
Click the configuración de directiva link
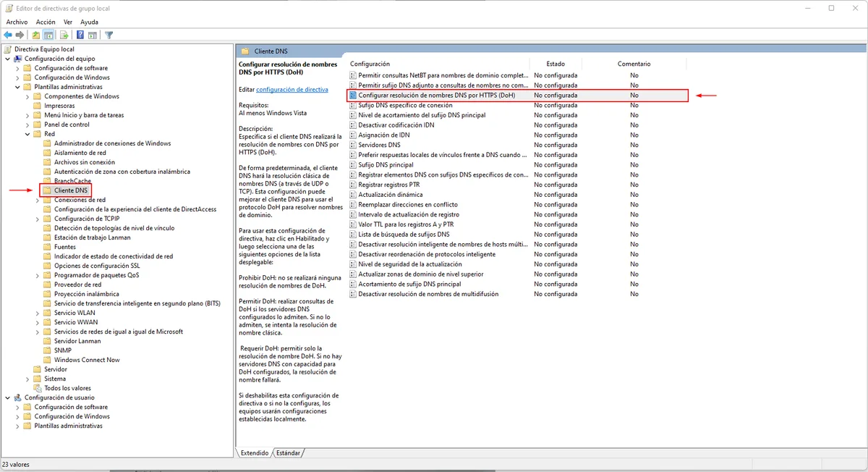292,89
